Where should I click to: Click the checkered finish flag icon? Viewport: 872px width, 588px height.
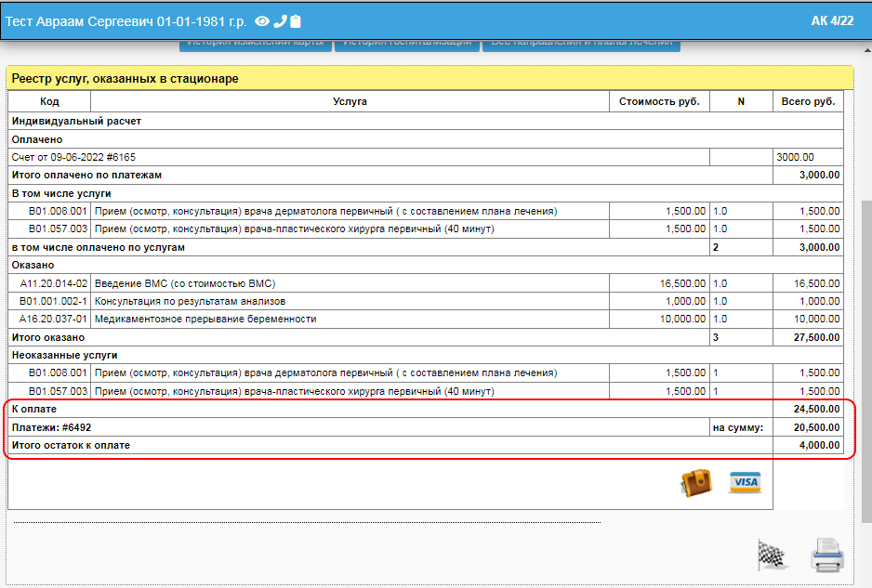click(772, 555)
